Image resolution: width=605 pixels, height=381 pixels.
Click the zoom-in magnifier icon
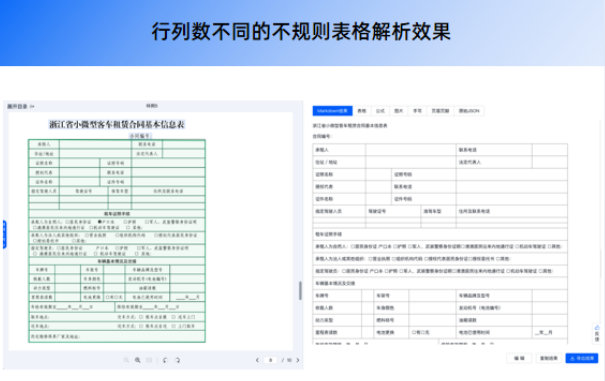pyautogui.click(x=138, y=360)
